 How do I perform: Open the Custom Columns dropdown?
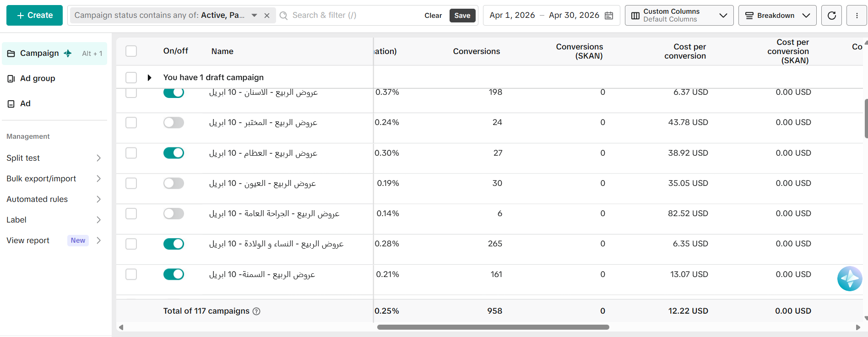[679, 16]
